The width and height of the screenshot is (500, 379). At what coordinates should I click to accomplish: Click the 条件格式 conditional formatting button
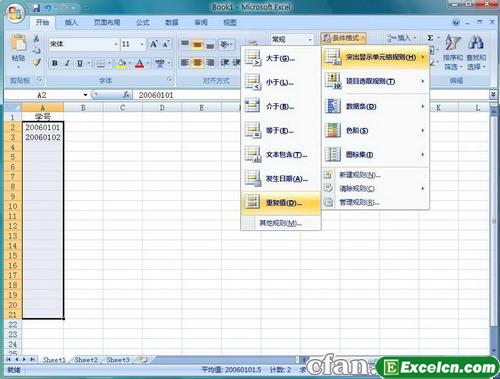(343, 38)
